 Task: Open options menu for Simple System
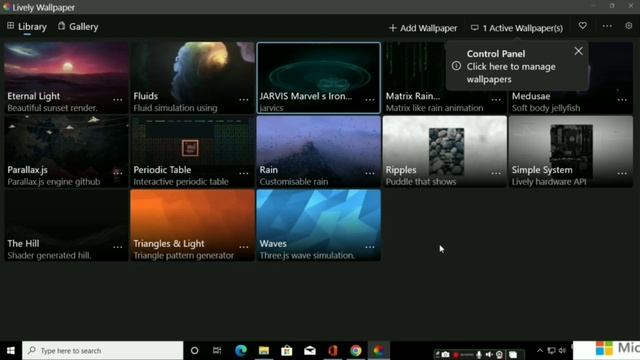622,173
